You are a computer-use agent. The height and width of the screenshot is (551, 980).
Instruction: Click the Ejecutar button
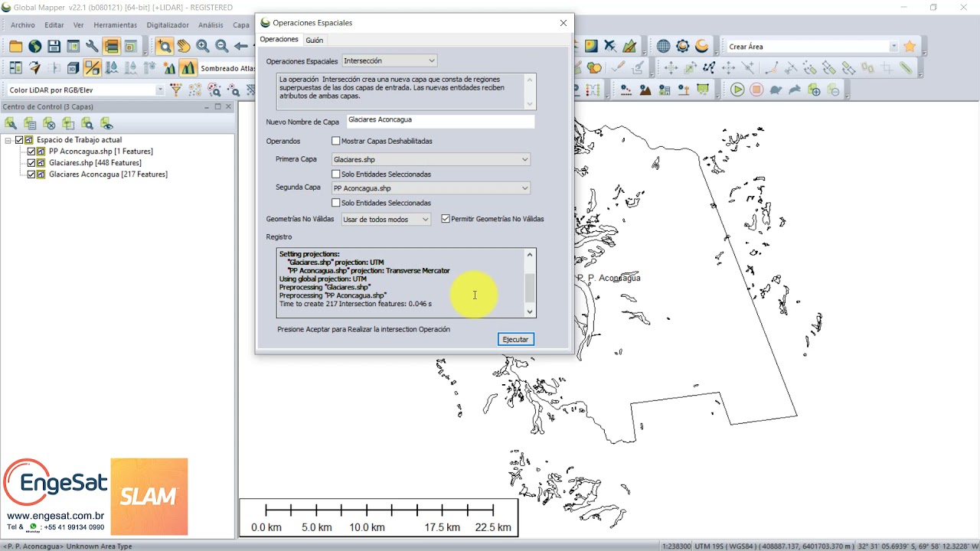(x=515, y=339)
